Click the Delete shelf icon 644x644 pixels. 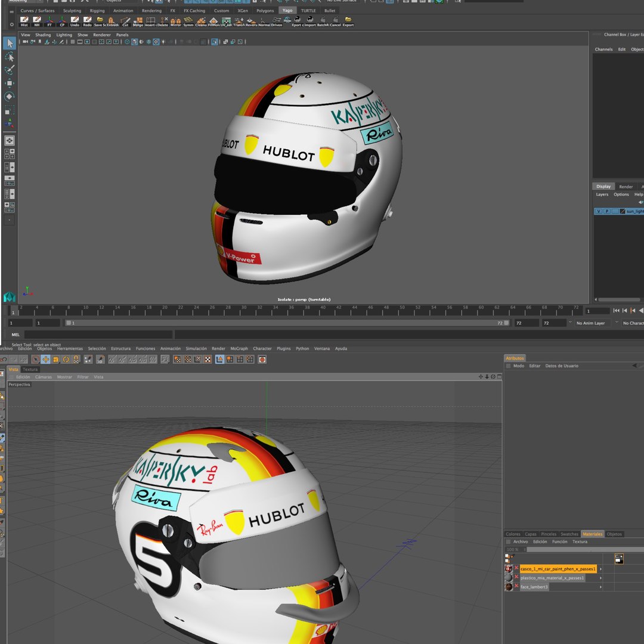point(163,21)
